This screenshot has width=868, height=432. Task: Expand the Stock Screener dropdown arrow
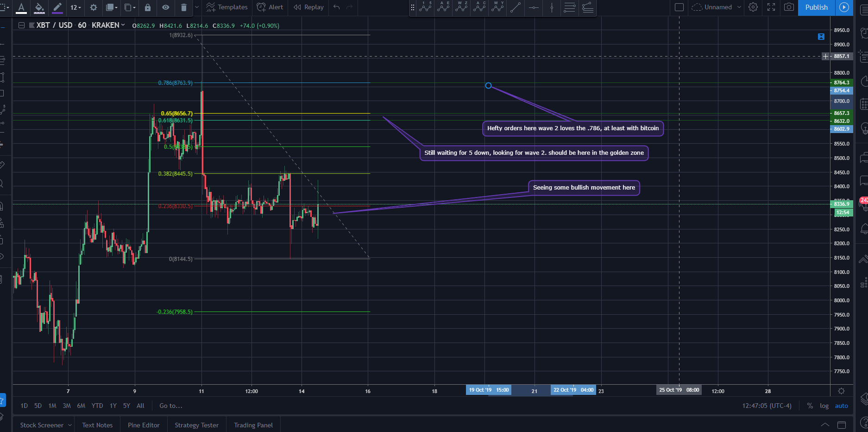(x=70, y=425)
